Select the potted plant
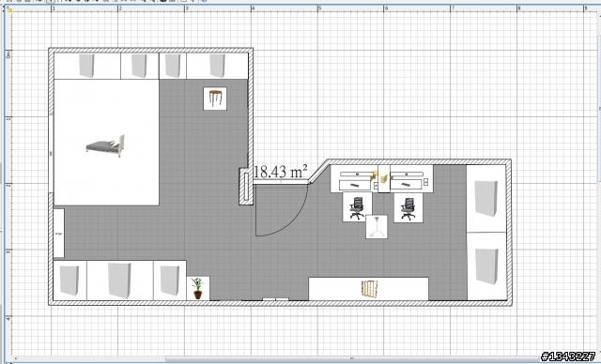601x364 pixels. [x=198, y=288]
